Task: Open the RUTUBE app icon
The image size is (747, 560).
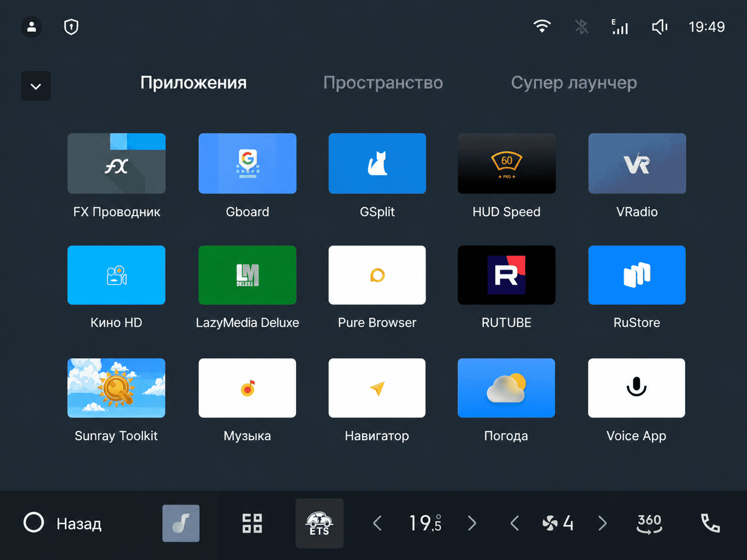Action: pos(507,275)
